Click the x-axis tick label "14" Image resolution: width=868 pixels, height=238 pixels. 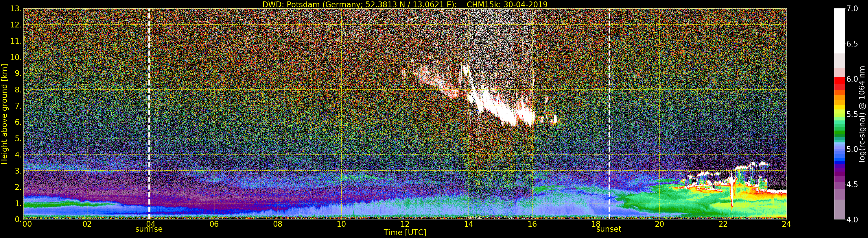[468, 224]
